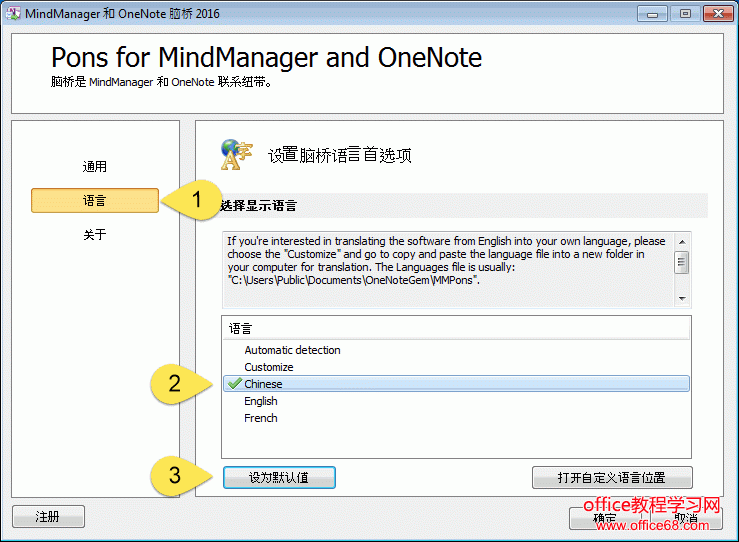Open custom language location via 打开自定义语言位置
The width and height of the screenshot is (739, 542).
coord(612,477)
